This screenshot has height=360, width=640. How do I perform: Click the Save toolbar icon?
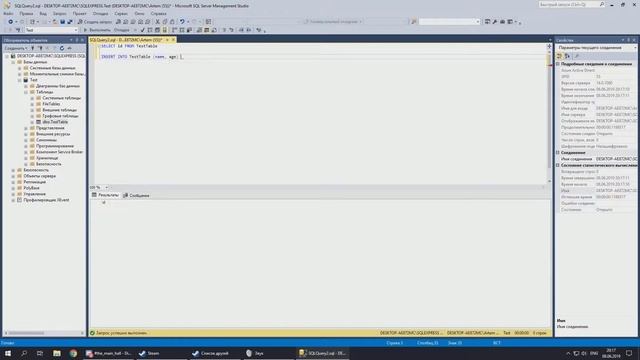(x=62, y=22)
